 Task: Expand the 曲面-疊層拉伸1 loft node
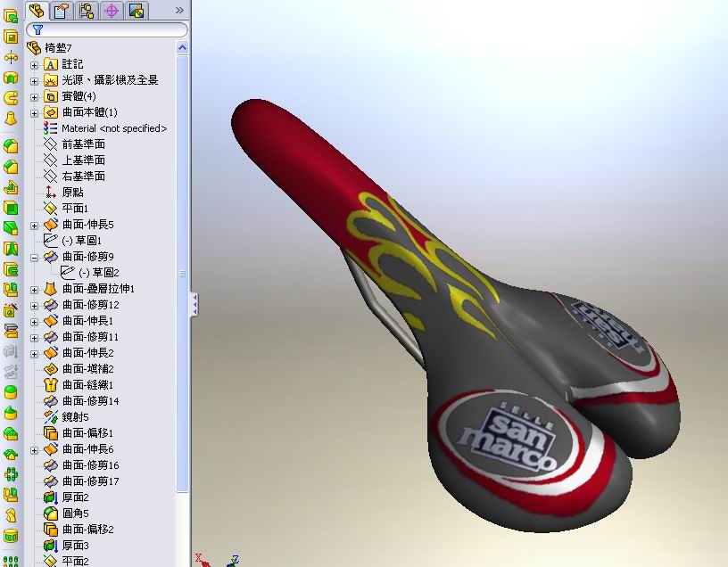point(35,290)
